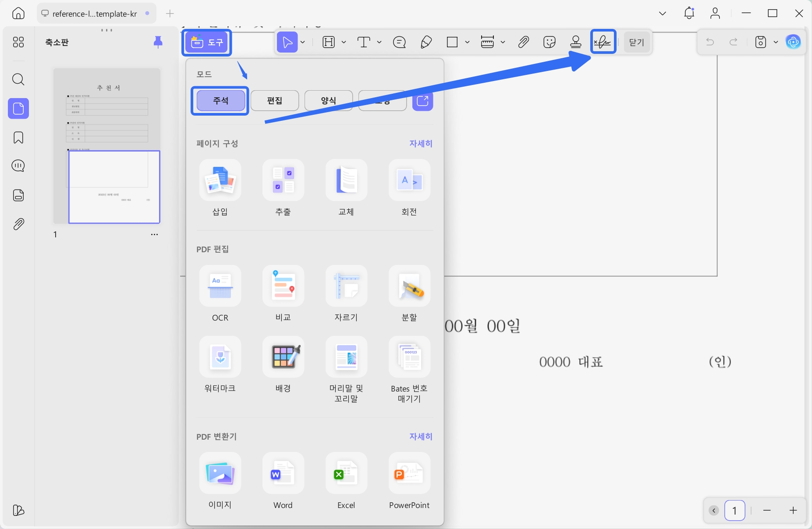Open the attachments panel in sidebar
Image resolution: width=812 pixels, height=529 pixels.
tap(18, 224)
